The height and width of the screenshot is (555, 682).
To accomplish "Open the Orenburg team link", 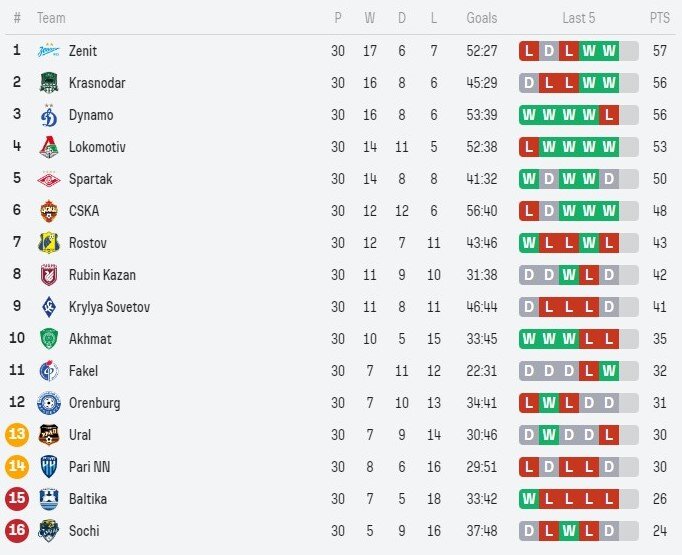I will coord(94,403).
